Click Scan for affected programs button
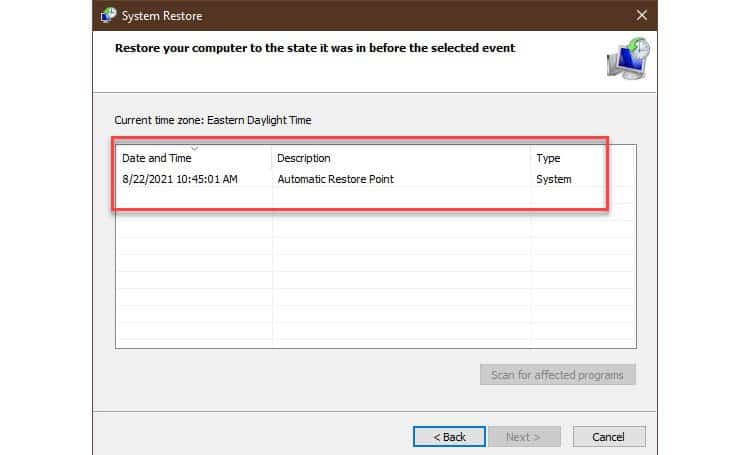The height and width of the screenshot is (455, 750). coord(558,375)
